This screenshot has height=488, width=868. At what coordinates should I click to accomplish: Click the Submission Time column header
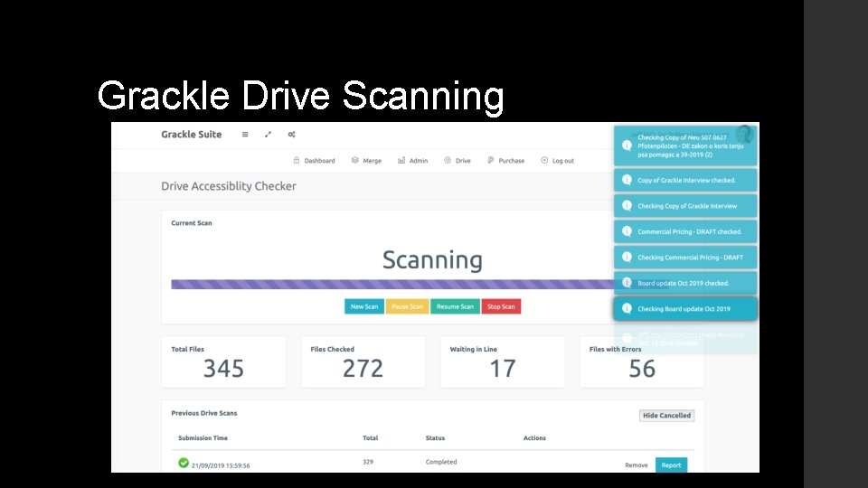click(203, 438)
